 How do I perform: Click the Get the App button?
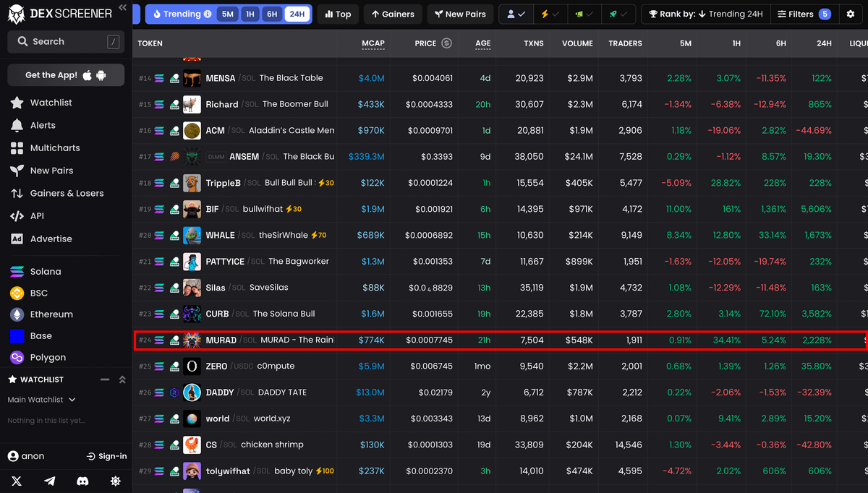tap(66, 75)
